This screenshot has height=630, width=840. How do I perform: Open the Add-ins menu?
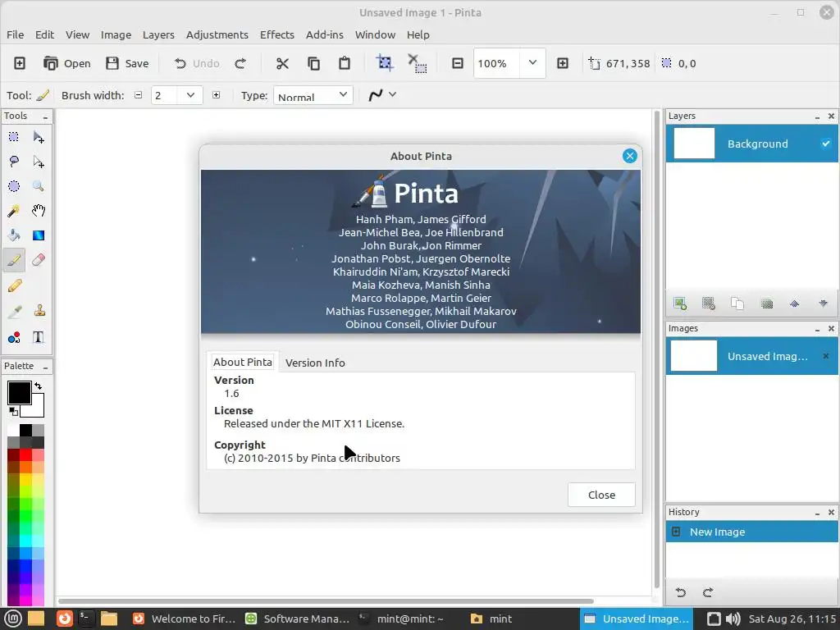[325, 34]
